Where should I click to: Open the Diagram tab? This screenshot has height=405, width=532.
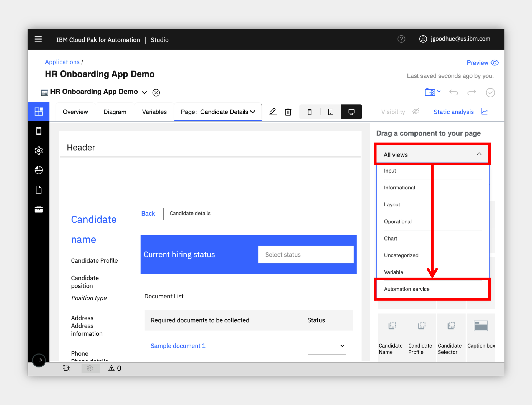pos(115,112)
